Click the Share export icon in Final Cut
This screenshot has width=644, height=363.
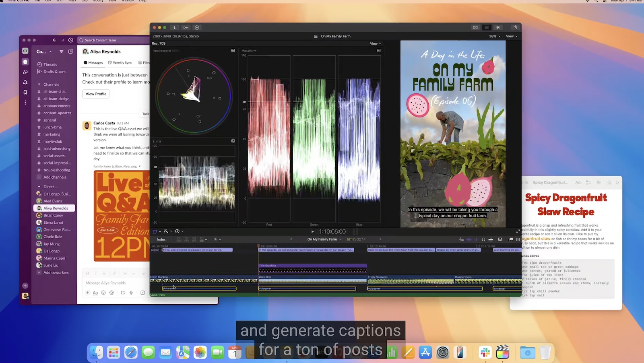pyautogui.click(x=515, y=27)
